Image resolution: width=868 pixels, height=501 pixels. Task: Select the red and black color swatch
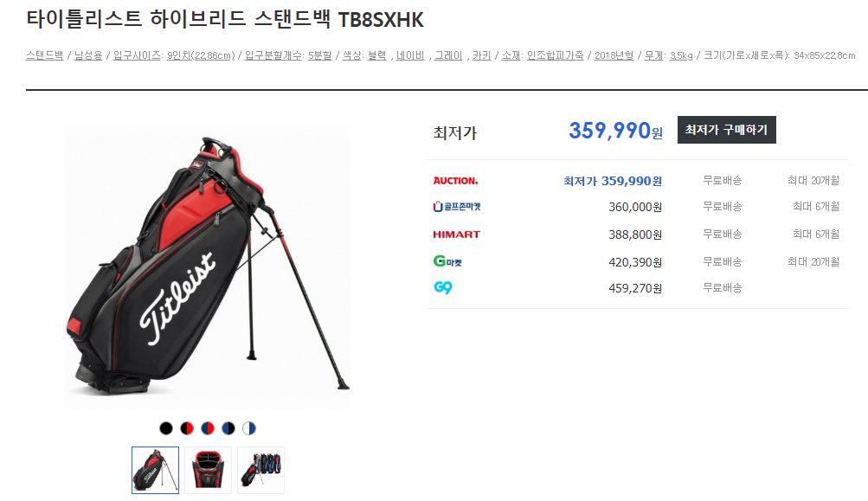(x=187, y=428)
